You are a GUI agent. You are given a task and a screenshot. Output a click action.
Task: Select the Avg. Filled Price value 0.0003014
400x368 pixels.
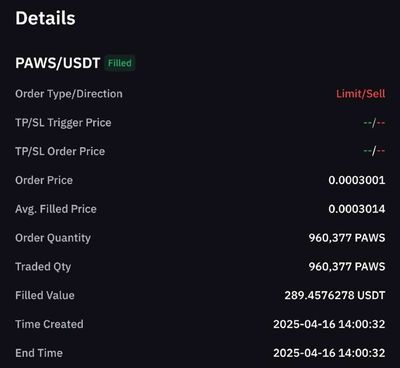pos(357,209)
